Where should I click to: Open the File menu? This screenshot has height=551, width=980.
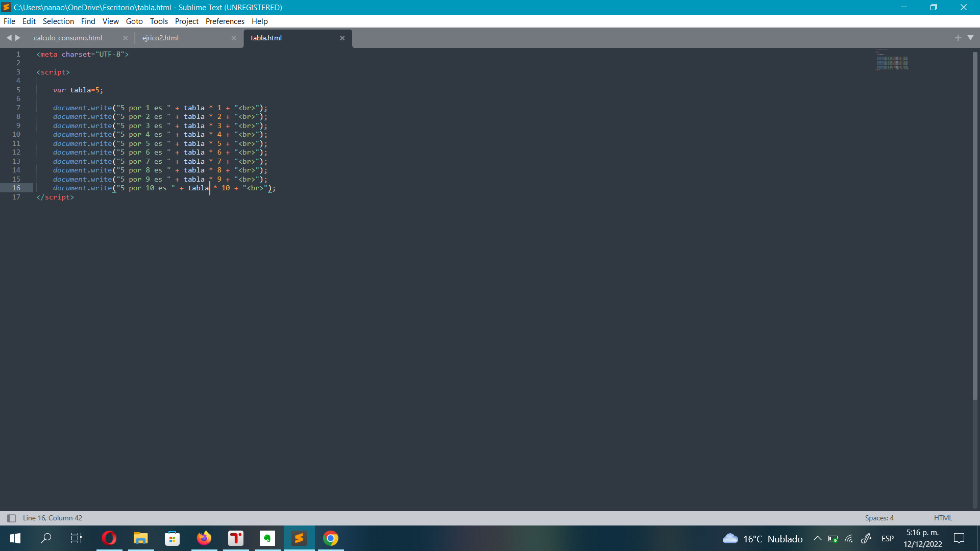click(x=9, y=21)
